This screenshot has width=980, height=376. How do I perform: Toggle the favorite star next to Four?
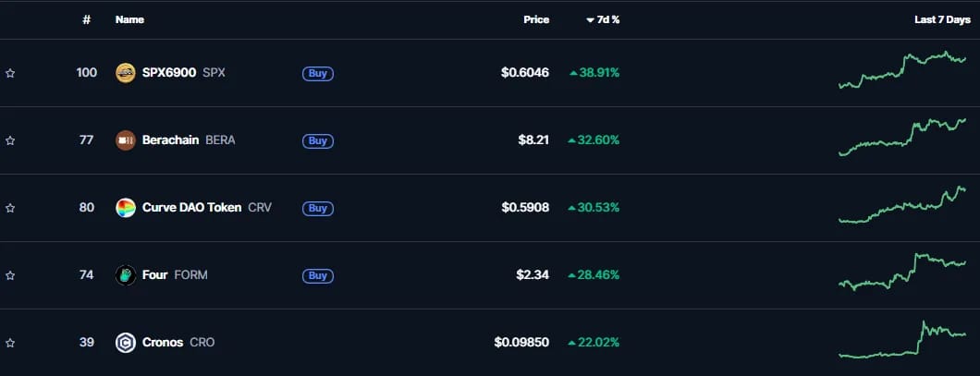click(10, 275)
